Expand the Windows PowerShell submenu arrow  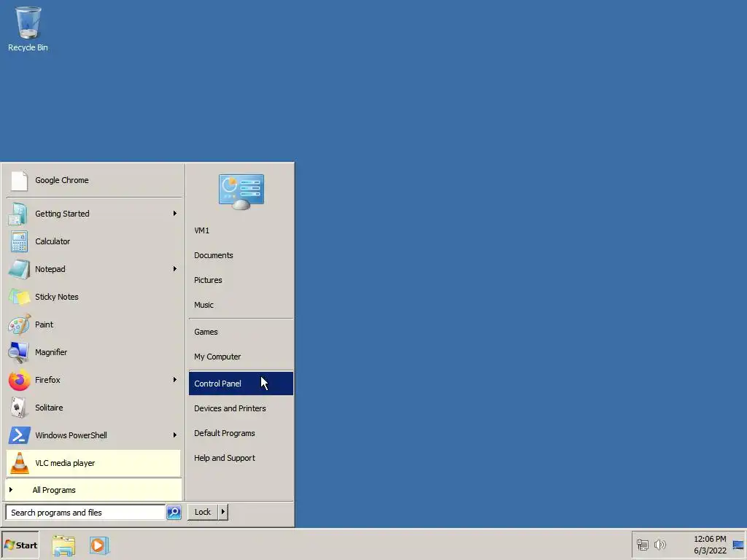pos(175,435)
